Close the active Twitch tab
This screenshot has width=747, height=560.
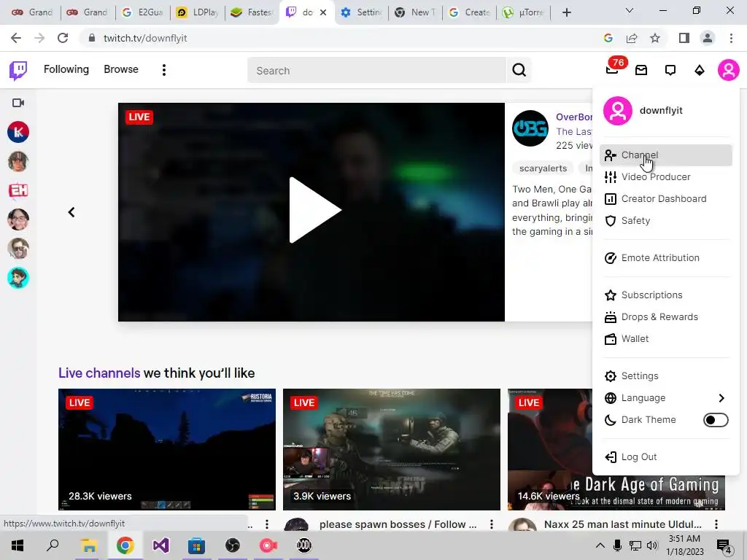(323, 12)
